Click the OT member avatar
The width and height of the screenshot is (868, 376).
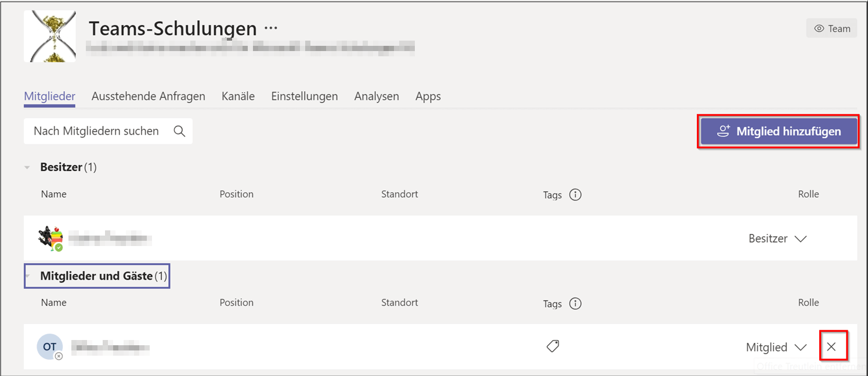tap(50, 347)
